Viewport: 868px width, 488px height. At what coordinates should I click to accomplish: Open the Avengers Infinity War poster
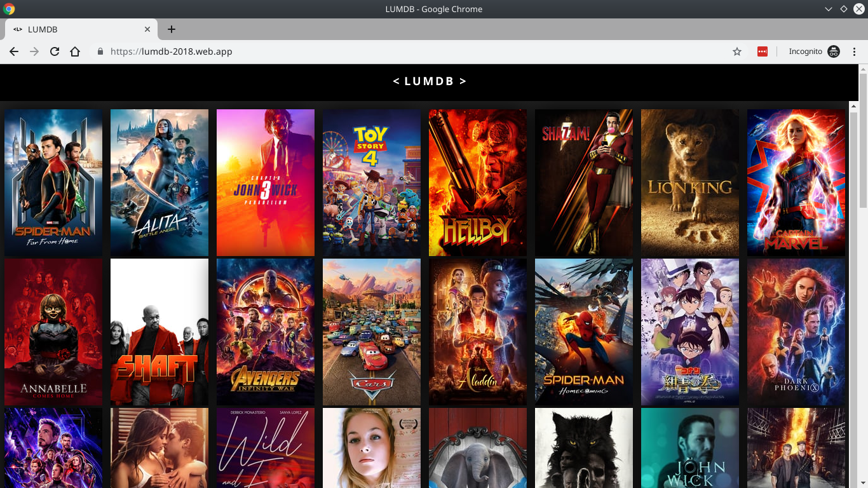point(266,332)
